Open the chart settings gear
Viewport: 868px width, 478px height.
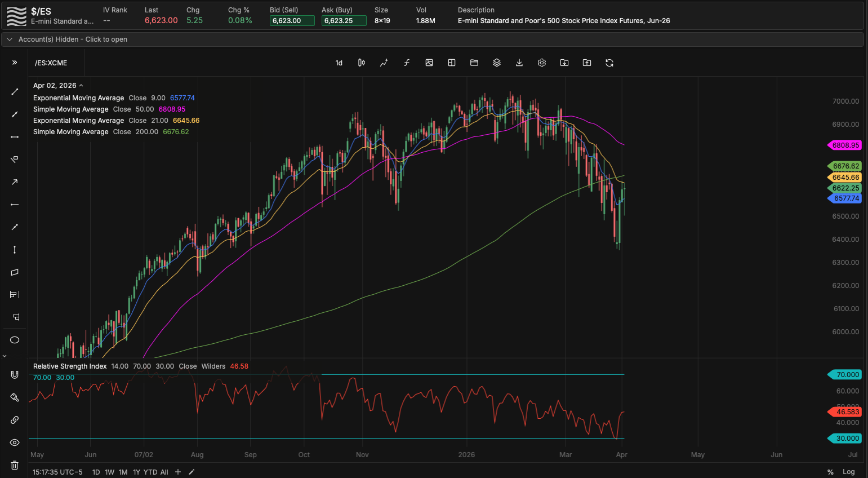pos(541,63)
